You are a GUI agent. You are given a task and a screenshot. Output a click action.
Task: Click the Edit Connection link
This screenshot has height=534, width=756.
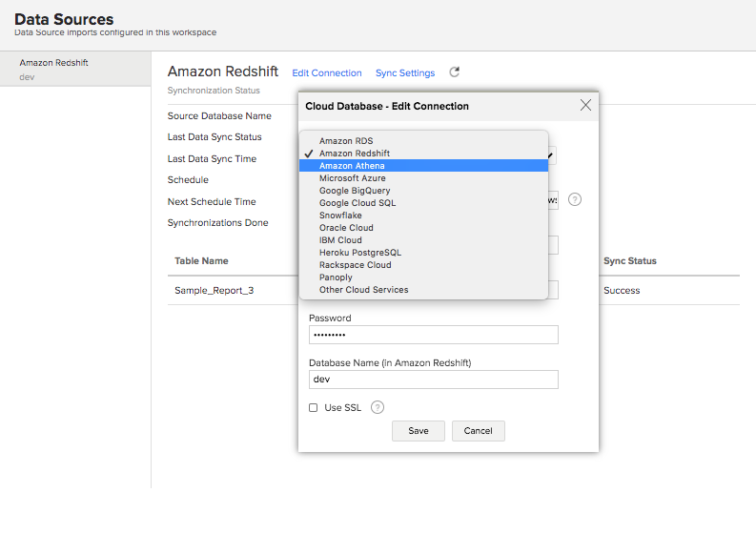click(327, 72)
